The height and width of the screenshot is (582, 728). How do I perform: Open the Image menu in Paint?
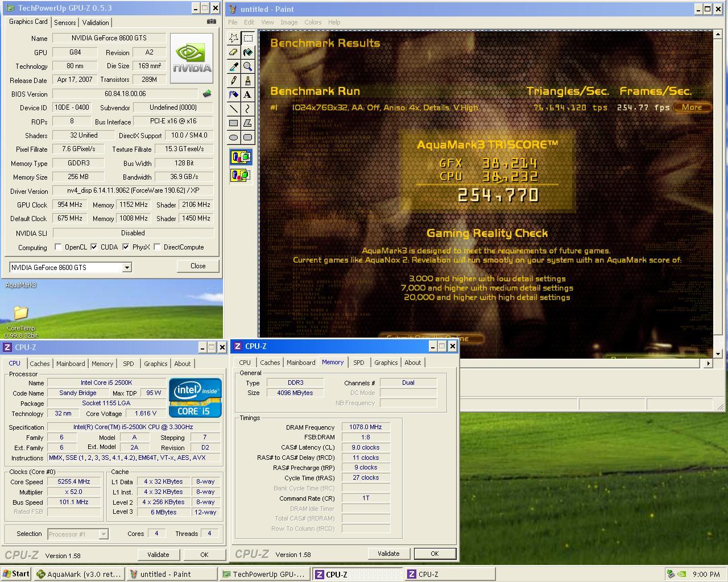pos(289,22)
